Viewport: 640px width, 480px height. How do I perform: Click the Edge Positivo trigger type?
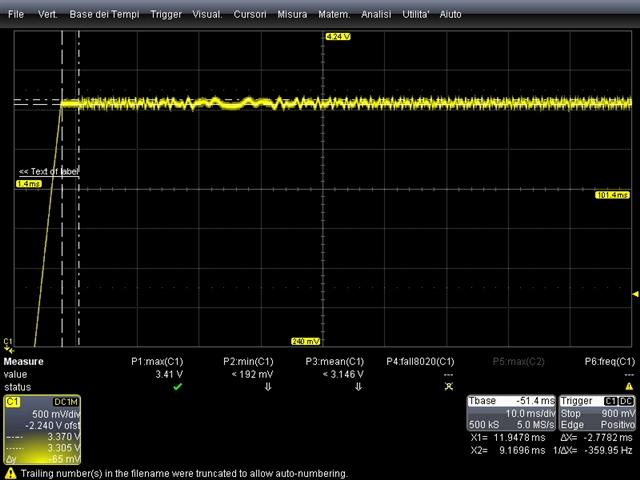tap(598, 425)
